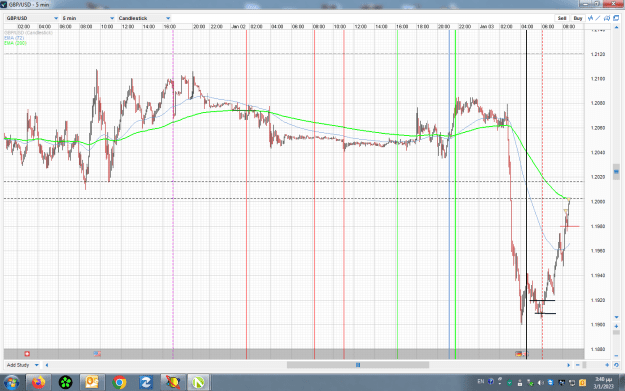Click the right time scroll arrow
Viewport: 625px width, 391px height.
click(x=568, y=365)
